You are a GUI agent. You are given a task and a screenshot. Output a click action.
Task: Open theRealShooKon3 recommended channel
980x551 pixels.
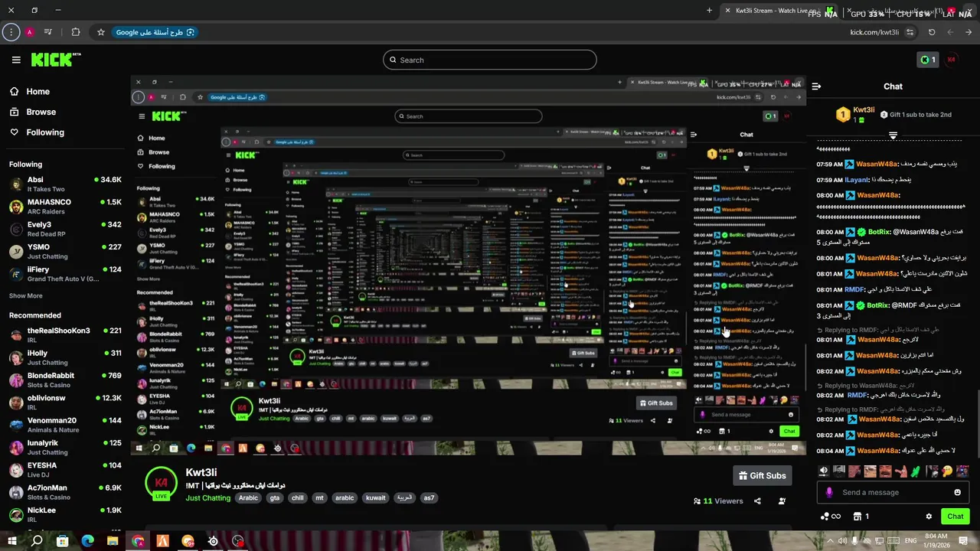tap(65, 335)
